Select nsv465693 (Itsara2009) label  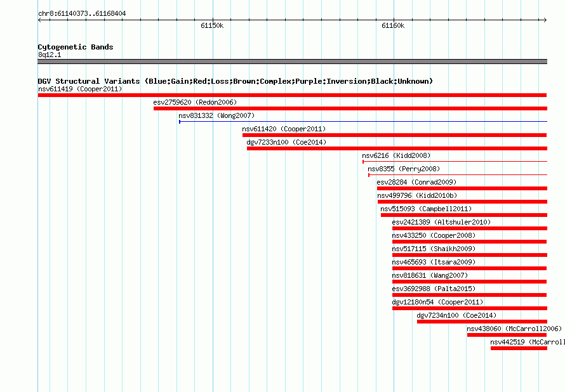(434, 262)
